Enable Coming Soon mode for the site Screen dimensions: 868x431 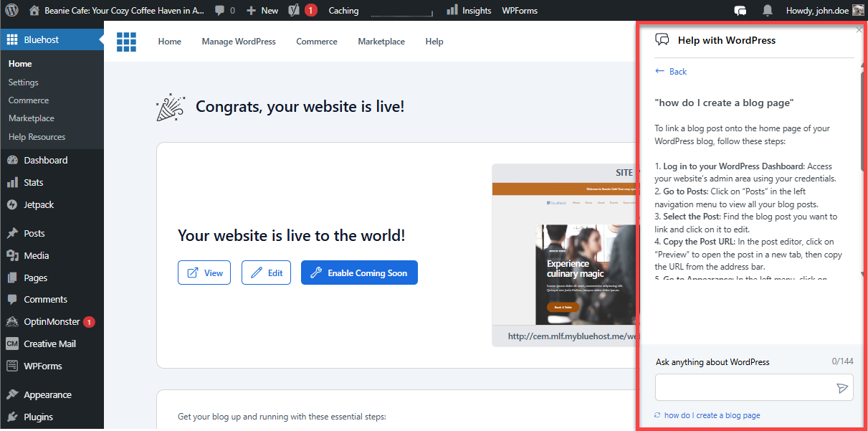[x=359, y=273]
